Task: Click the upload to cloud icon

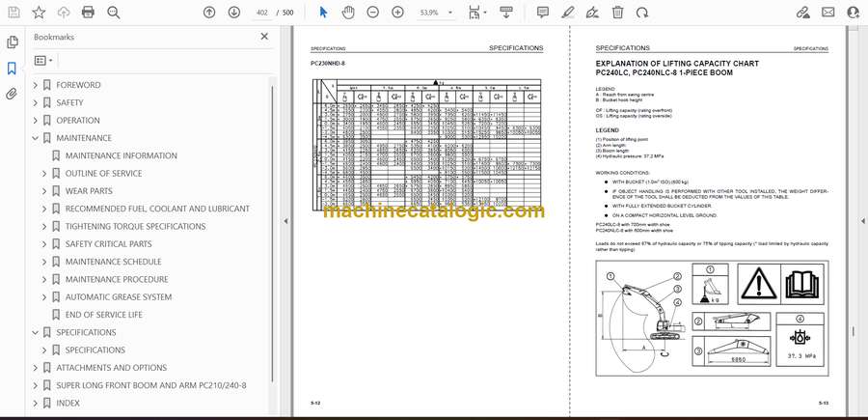Action: [x=64, y=13]
